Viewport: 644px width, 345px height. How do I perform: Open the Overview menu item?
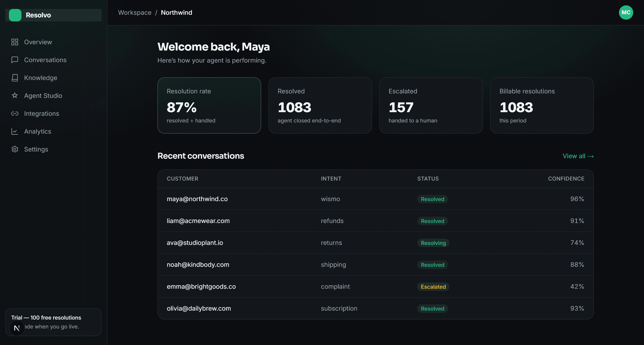tap(53, 42)
